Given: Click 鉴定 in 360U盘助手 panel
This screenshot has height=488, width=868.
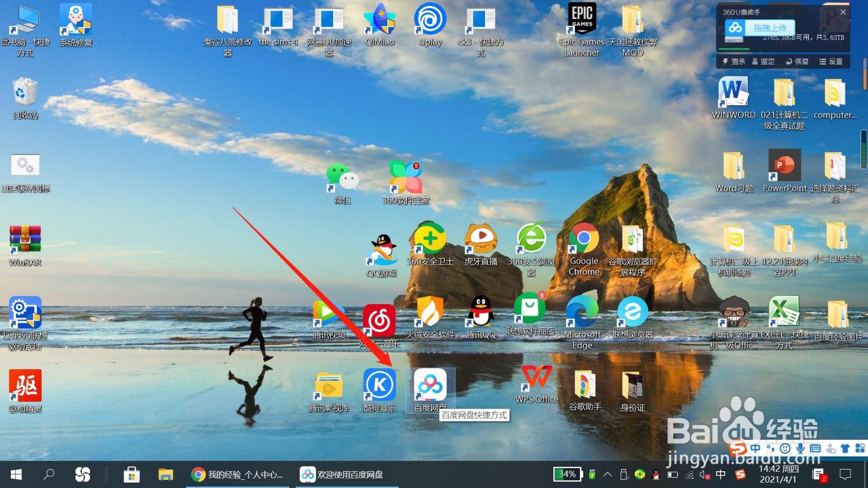Looking at the screenshot, I should (763, 62).
